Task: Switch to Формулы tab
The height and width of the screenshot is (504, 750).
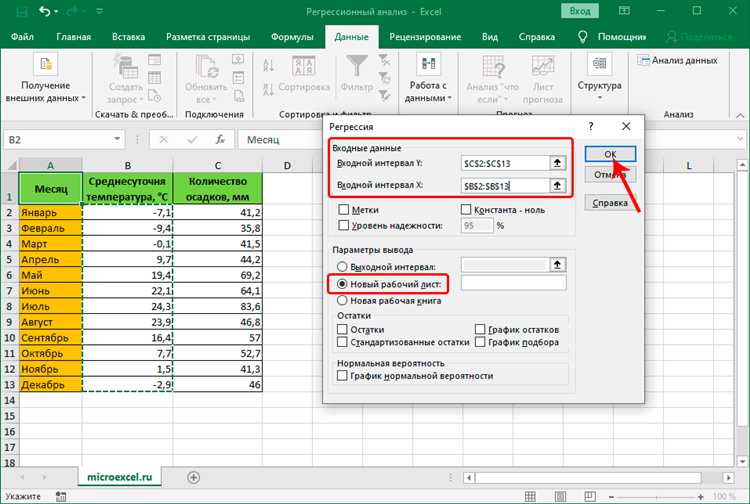Action: pyautogui.click(x=292, y=37)
